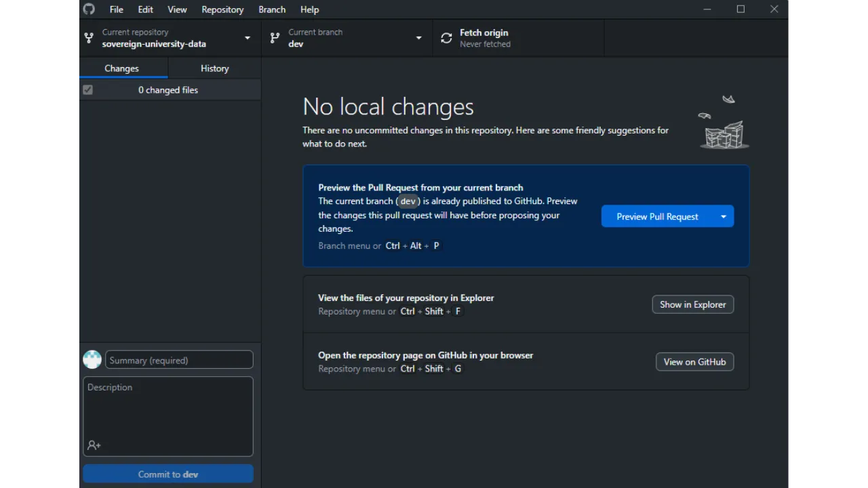
Task: Click the Show in Explorer button
Action: click(x=692, y=304)
